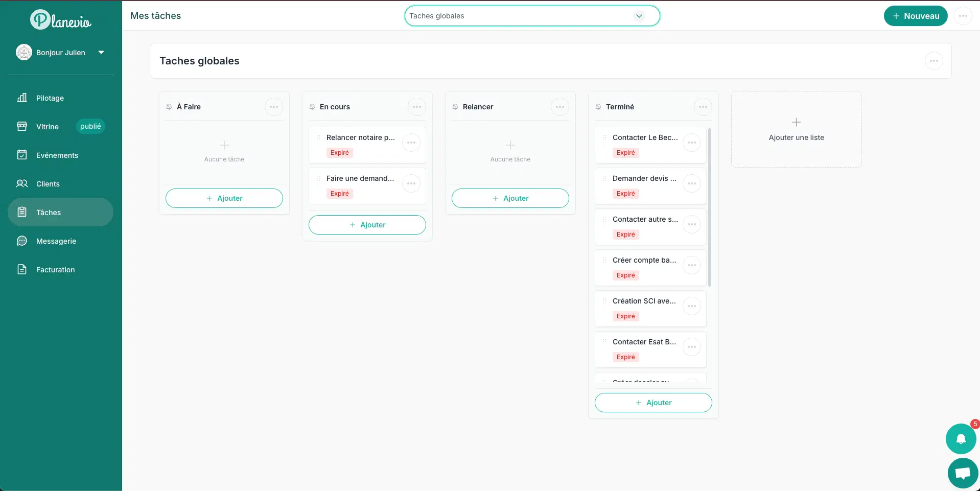Toggle the notification bell on Relancer list
The height and width of the screenshot is (491, 980).
tap(455, 107)
